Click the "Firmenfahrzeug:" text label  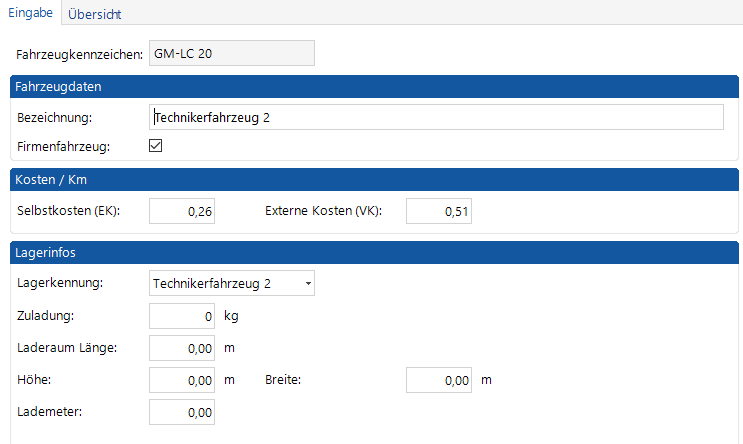[63, 146]
